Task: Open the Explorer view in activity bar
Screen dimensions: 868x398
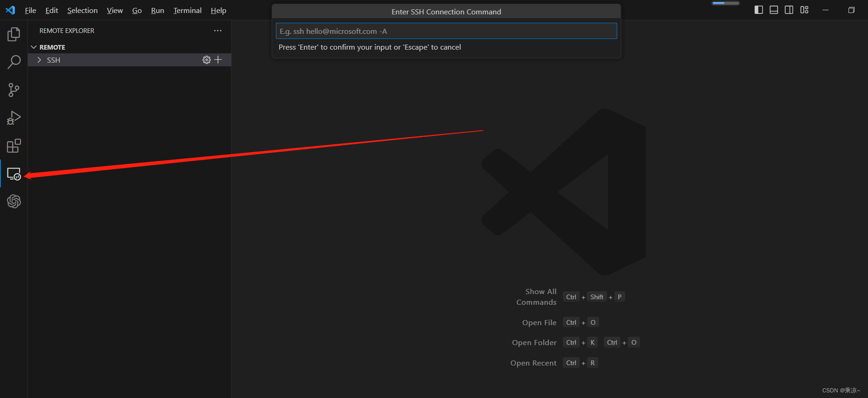Action: click(14, 34)
